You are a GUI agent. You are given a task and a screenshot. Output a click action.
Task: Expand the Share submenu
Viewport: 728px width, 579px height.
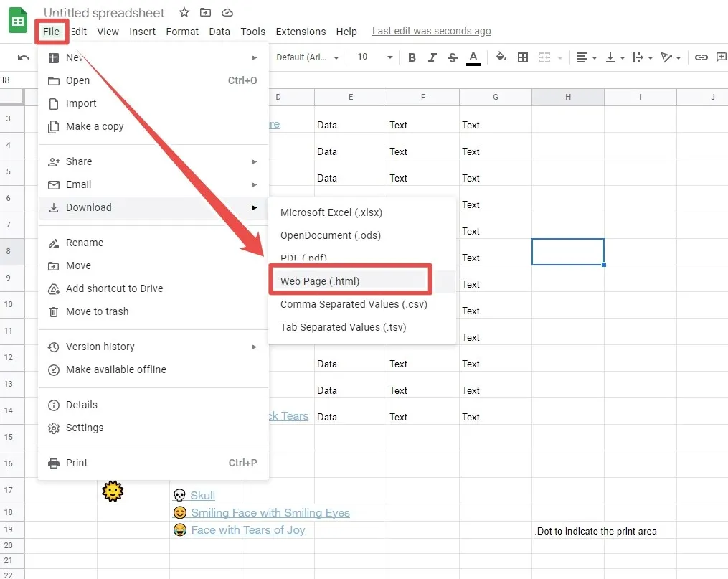[153, 161]
